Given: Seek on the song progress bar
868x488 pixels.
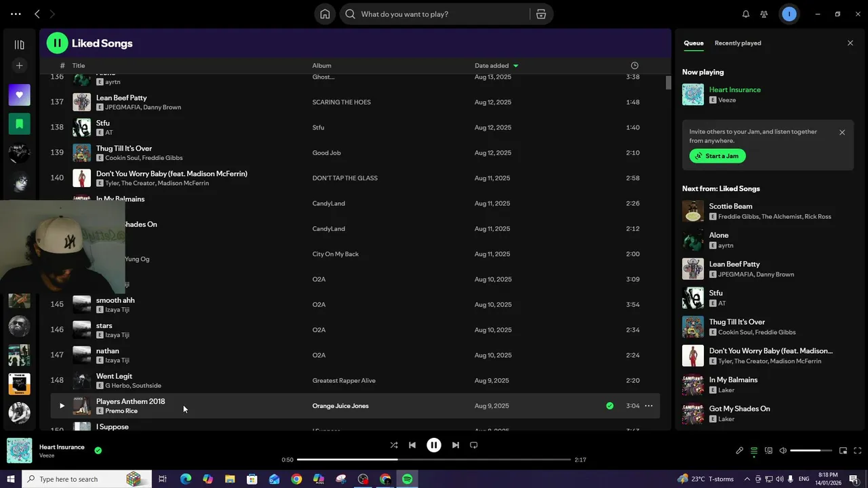Looking at the screenshot, I should (x=434, y=460).
